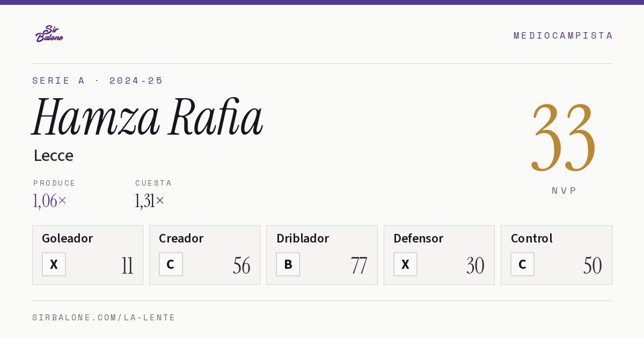Click the PRODUCE label
Screen dimensions: 644x338
coord(54,183)
